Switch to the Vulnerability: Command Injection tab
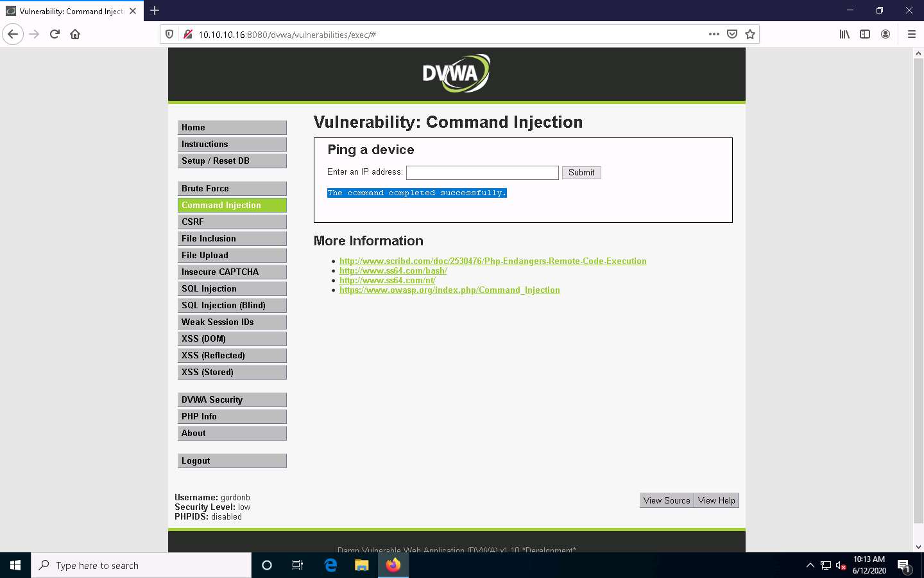 pos(71,10)
